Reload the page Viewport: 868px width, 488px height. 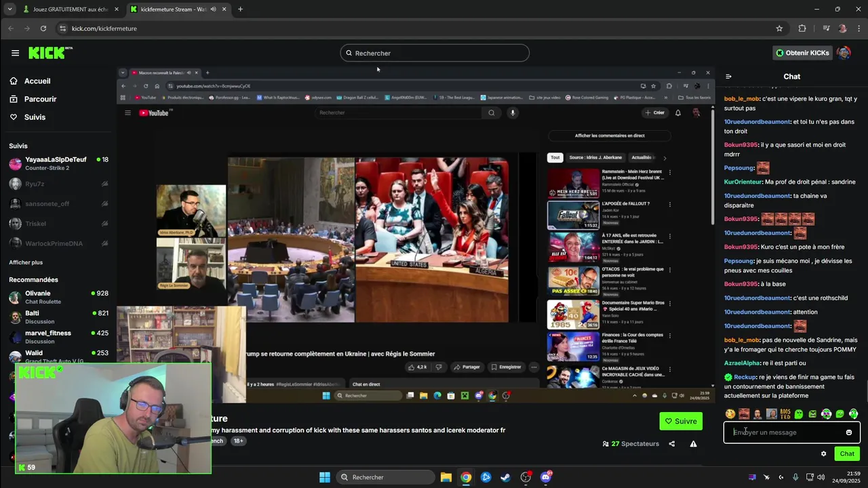pos(43,28)
